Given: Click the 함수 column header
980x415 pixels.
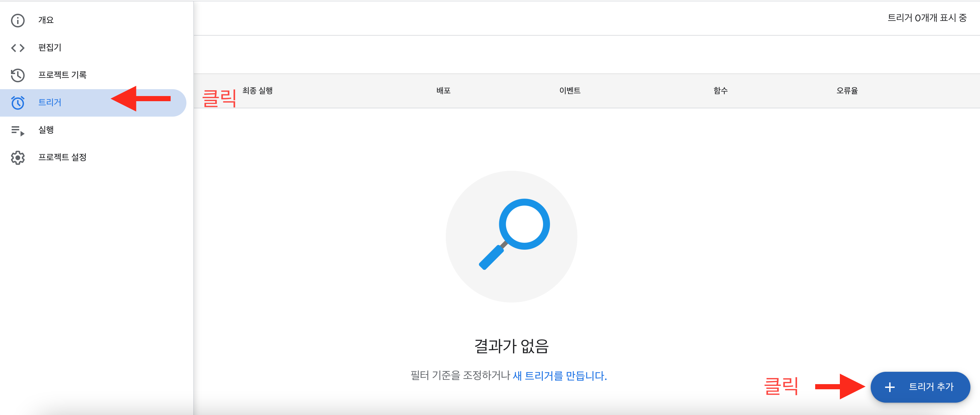Looking at the screenshot, I should tap(720, 91).
